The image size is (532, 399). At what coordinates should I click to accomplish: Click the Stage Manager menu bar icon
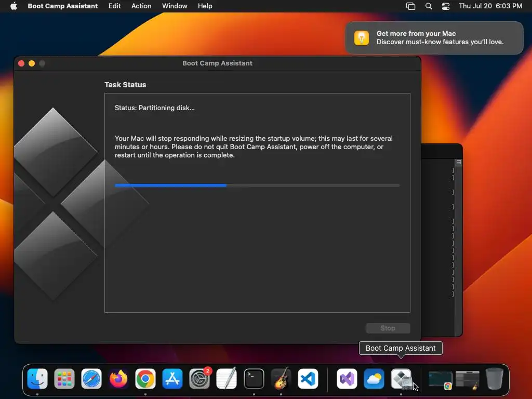pyautogui.click(x=410, y=6)
